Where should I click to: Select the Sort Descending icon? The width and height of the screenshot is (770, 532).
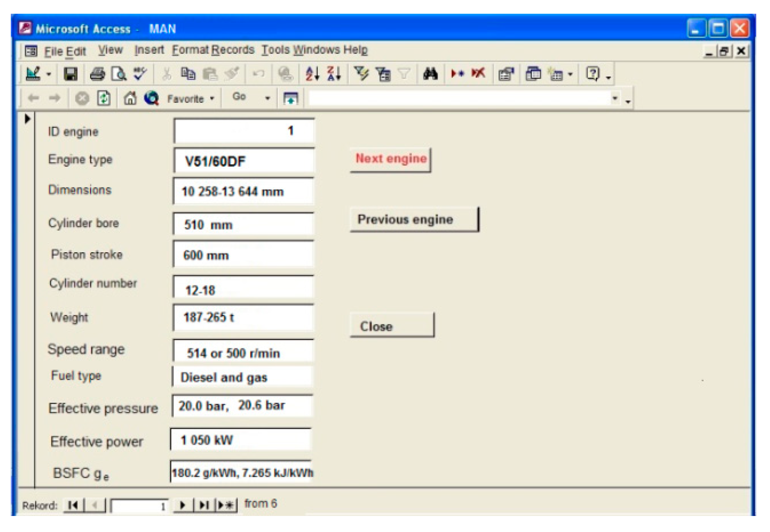(x=334, y=75)
